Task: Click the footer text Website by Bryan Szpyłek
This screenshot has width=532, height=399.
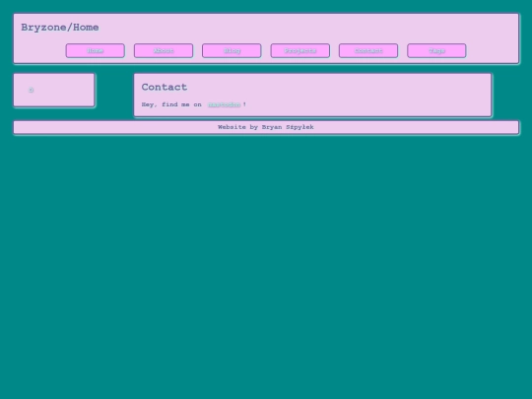Action: [266, 127]
